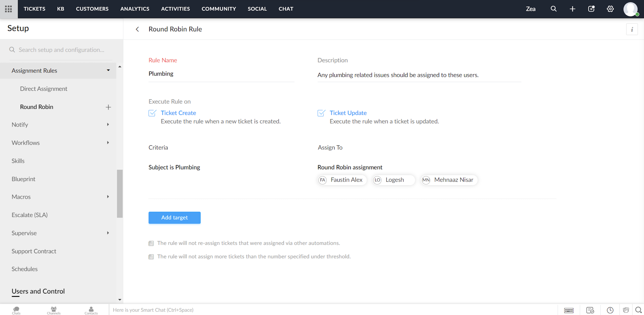The height and width of the screenshot is (315, 644).
Task: Click the search magnifier in top bar
Action: tap(553, 9)
